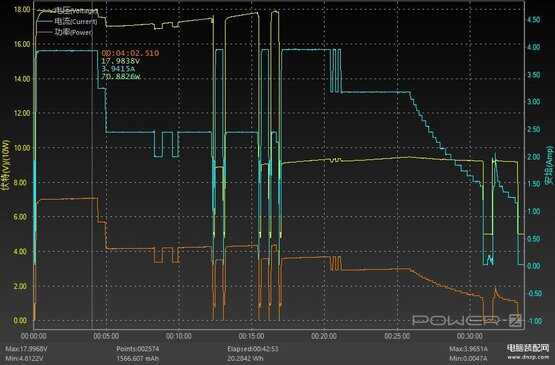
Task: Click the 电流(Current) legend entry
Action: 67,21
